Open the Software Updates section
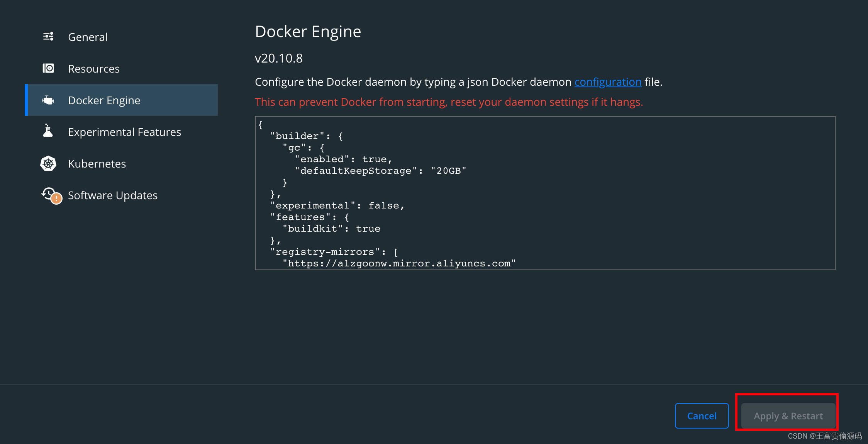868x444 pixels. click(x=121, y=195)
